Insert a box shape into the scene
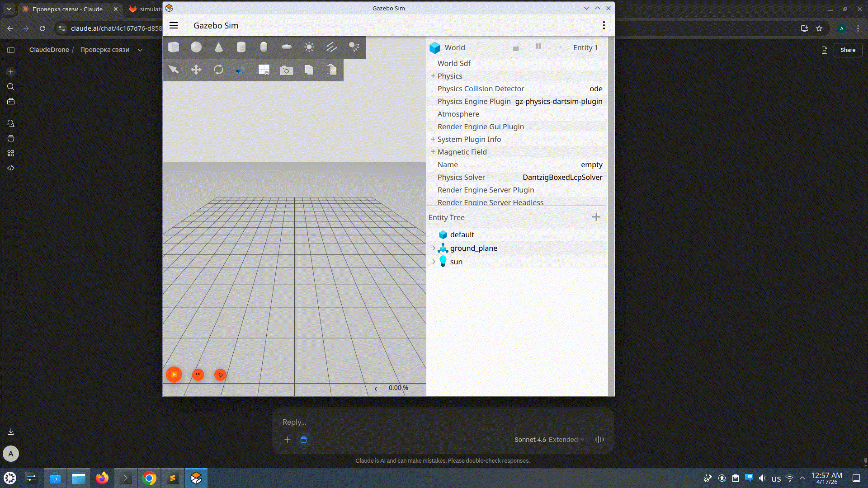Screen dimensions: 868x488 (x=174, y=47)
